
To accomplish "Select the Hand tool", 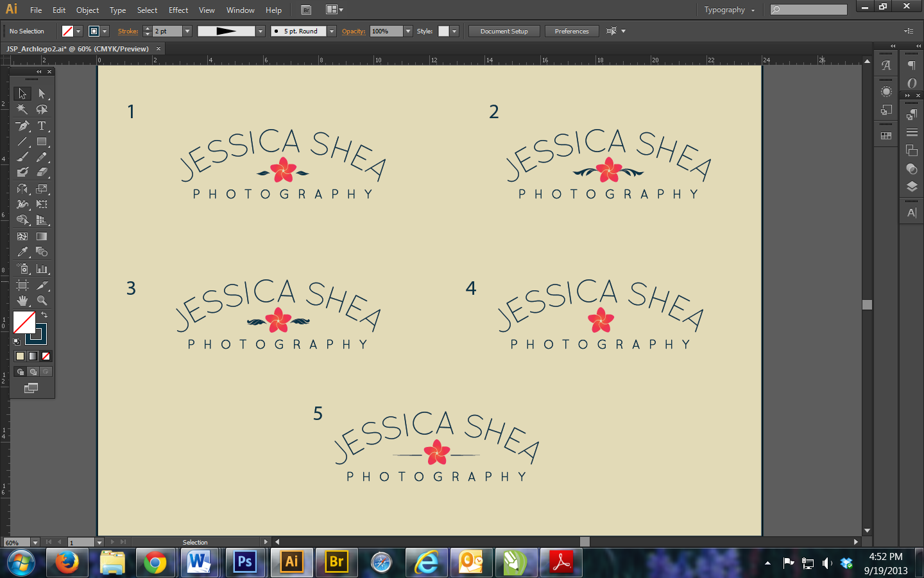I will (22, 301).
